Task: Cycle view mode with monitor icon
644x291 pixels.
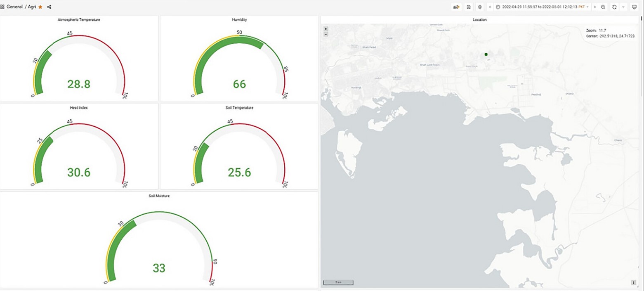Action: pos(635,7)
